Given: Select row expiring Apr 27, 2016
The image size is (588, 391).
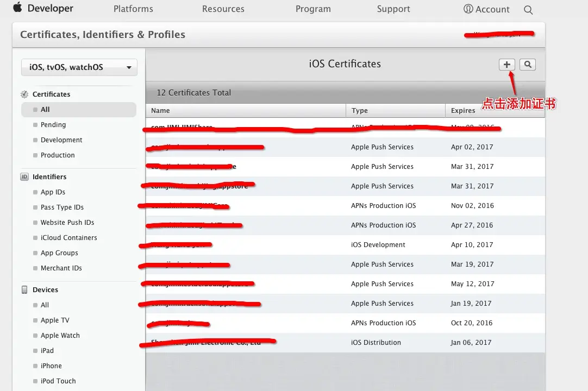Looking at the screenshot, I should [345, 225].
